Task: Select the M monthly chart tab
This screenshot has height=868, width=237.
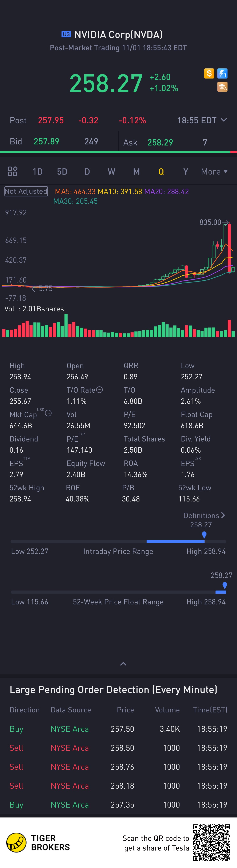Action: coord(136,172)
